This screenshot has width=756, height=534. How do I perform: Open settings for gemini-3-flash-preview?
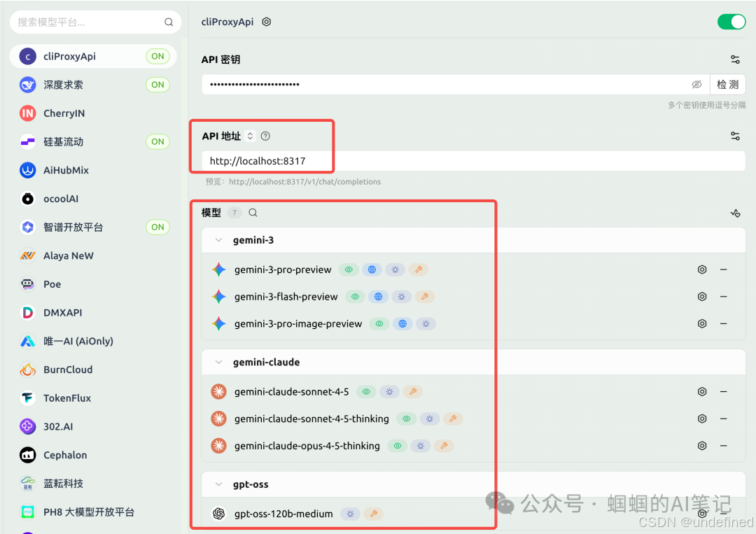(702, 297)
